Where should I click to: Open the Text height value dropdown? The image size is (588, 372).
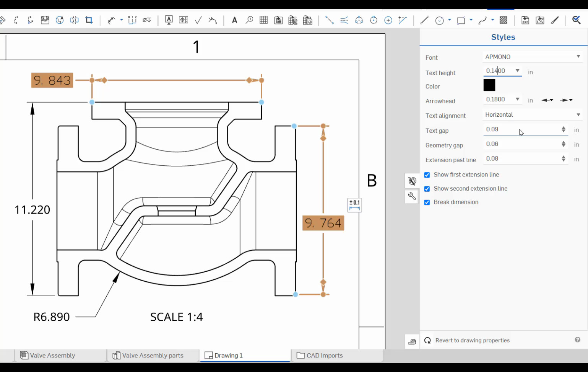(x=517, y=71)
